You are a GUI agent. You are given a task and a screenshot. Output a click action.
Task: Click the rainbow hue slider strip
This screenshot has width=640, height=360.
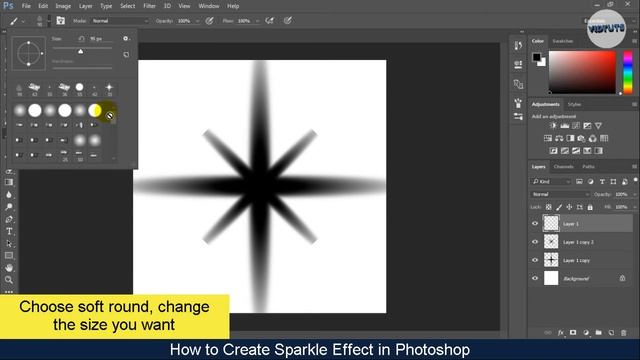pyautogui.click(x=628, y=72)
